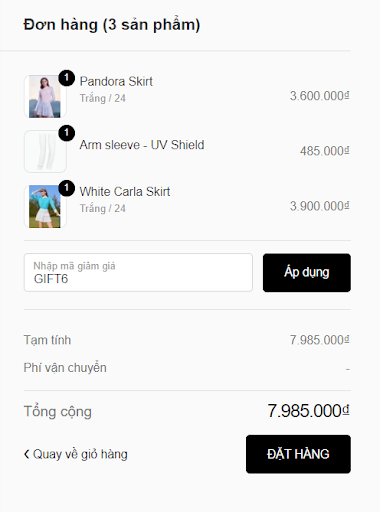Click the Arm sleeve UV Shield thumbnail

45,151
